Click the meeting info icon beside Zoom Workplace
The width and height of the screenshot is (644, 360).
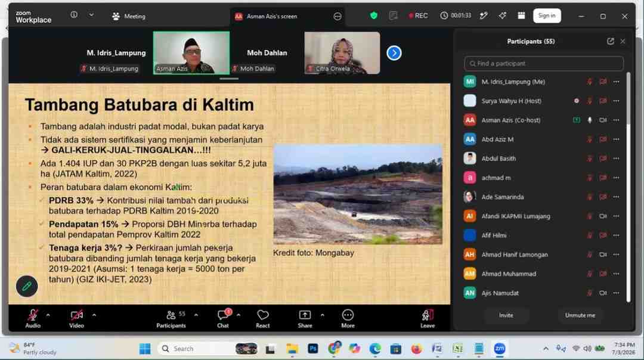click(x=74, y=15)
